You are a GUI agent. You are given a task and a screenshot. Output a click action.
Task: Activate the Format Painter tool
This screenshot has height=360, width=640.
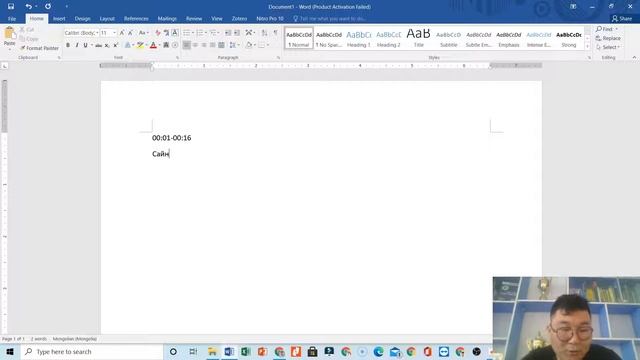click(x=39, y=48)
